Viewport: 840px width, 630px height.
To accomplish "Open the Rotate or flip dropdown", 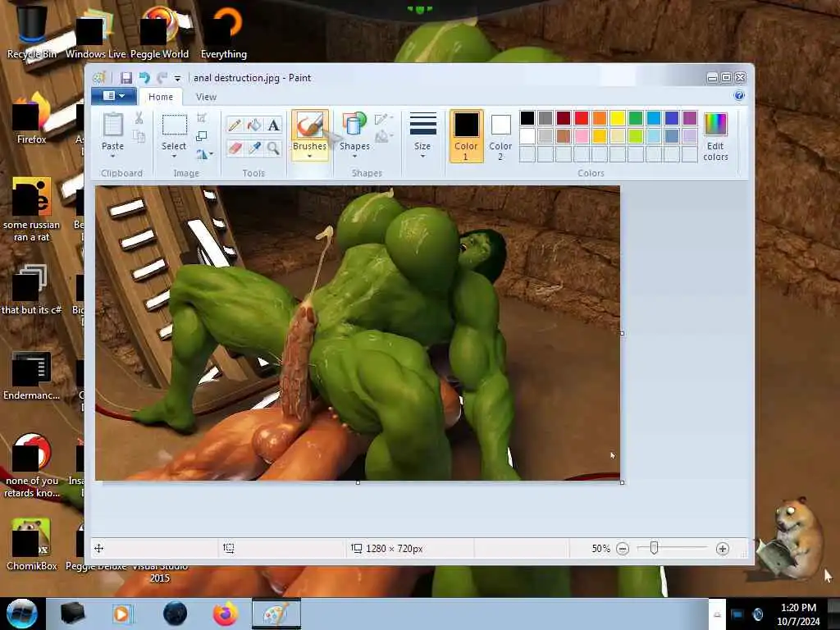I will [204, 155].
